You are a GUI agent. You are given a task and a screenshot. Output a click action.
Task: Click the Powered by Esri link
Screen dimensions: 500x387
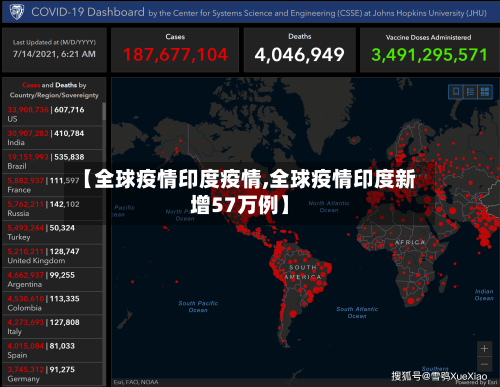477,382
